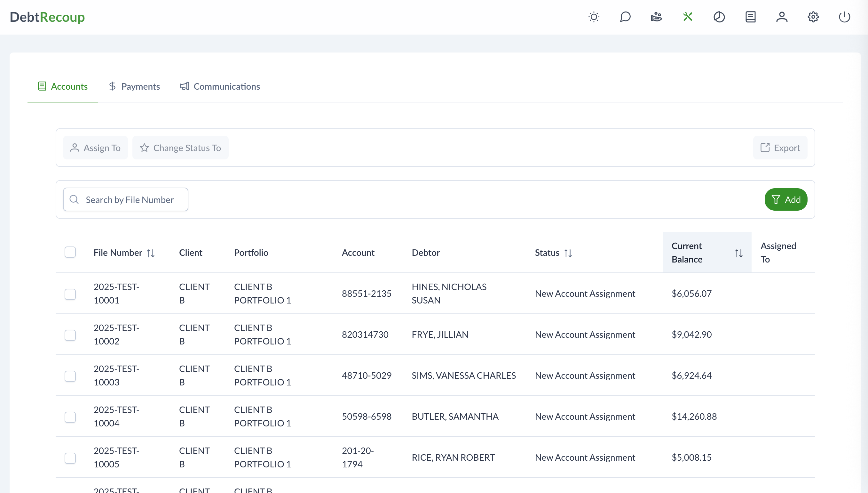The image size is (868, 493).
Task: Click balance $6,056.07
Action: tap(691, 294)
